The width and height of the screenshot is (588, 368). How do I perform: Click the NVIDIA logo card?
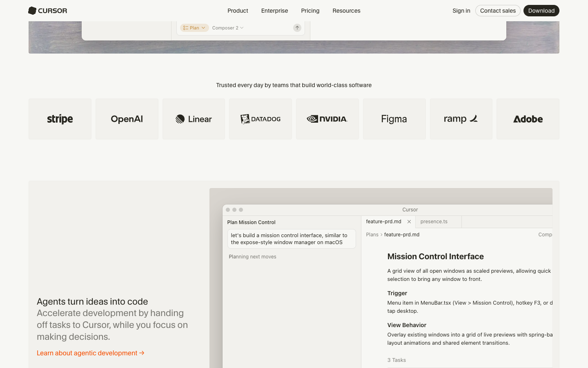[327, 119]
